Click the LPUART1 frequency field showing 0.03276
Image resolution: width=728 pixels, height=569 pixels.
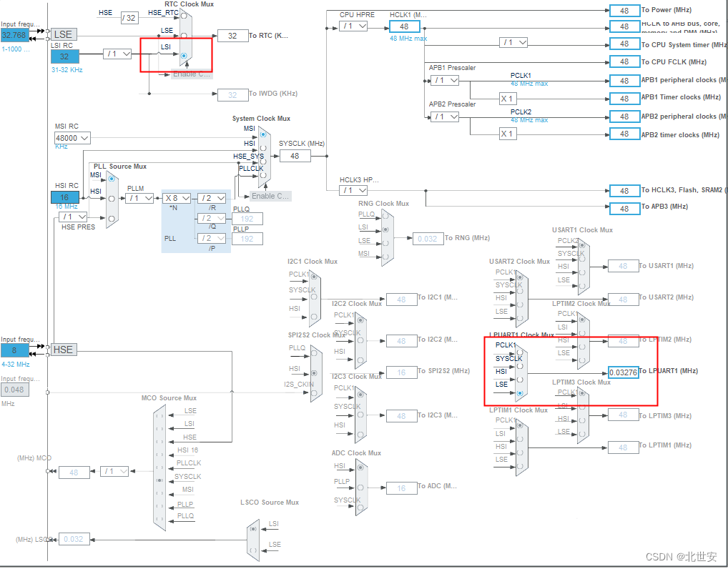pos(624,371)
